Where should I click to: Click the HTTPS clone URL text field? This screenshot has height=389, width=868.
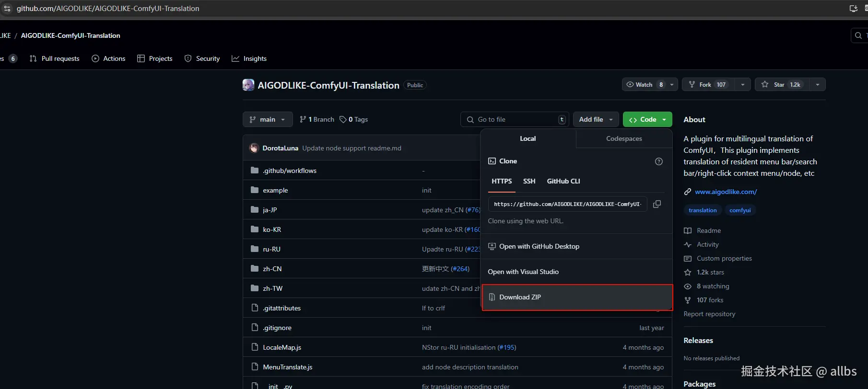pos(567,204)
